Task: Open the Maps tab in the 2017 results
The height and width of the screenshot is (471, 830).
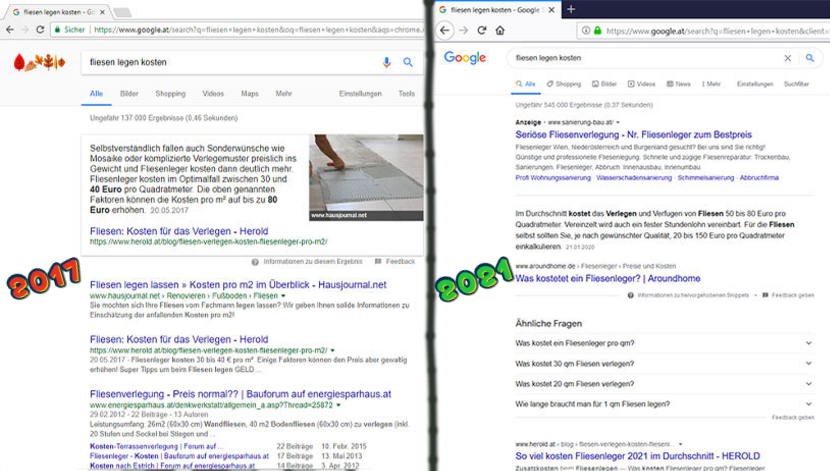Action: point(250,94)
